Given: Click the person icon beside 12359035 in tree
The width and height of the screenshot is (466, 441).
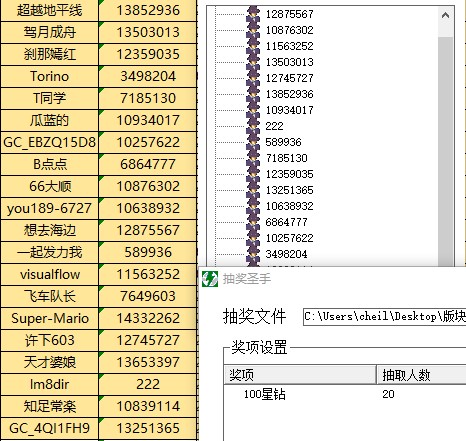Looking at the screenshot, I should tap(253, 174).
